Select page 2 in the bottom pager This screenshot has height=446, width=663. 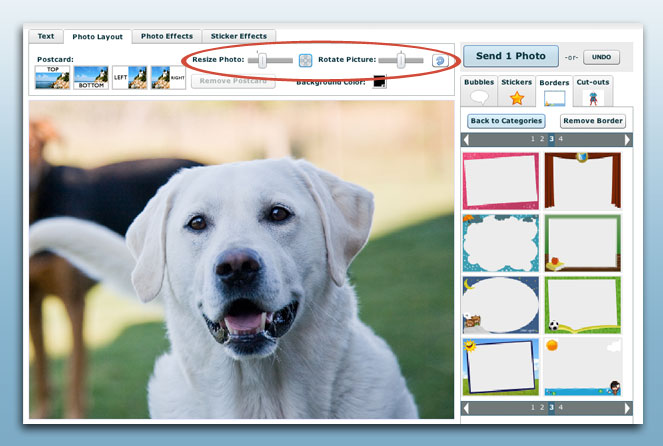coord(542,408)
